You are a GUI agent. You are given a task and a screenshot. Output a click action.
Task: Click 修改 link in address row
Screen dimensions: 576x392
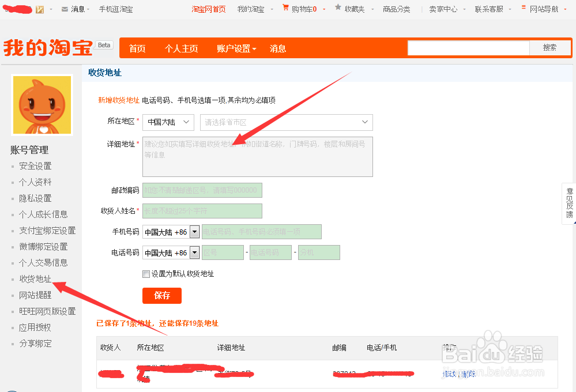click(x=449, y=374)
